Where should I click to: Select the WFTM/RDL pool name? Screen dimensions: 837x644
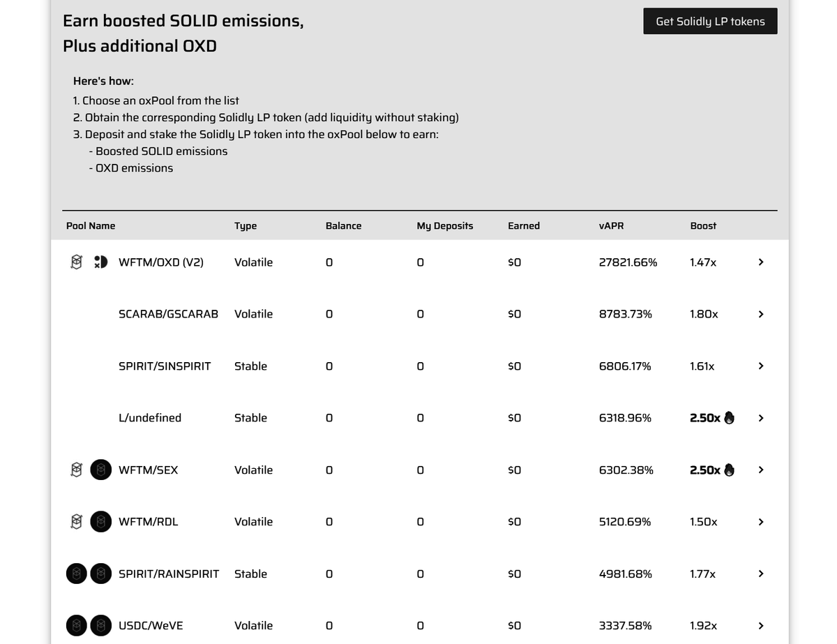[148, 522]
